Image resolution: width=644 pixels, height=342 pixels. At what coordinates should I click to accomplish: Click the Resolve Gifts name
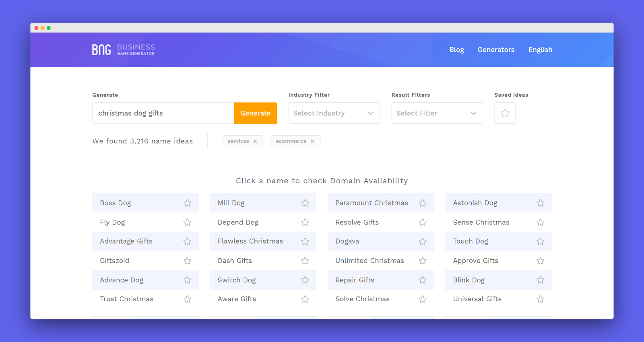click(357, 222)
